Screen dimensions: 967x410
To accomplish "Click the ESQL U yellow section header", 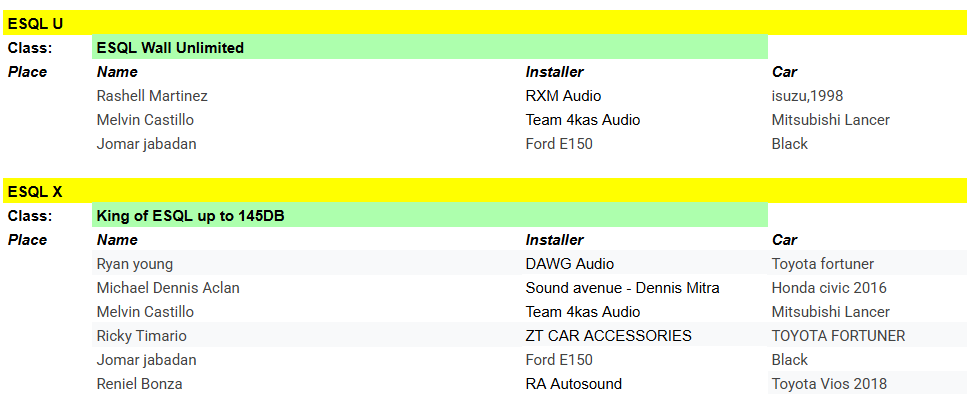I will (x=36, y=23).
